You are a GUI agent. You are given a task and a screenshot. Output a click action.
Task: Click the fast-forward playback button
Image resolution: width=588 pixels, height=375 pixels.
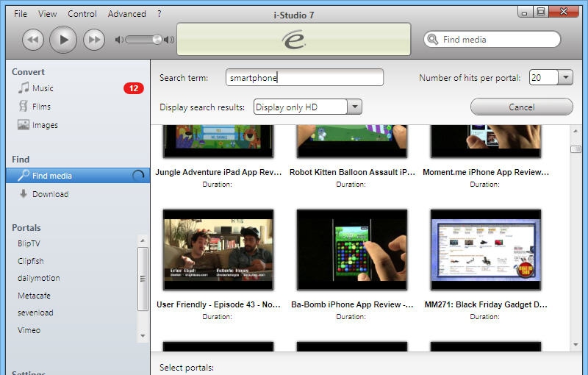coord(94,40)
